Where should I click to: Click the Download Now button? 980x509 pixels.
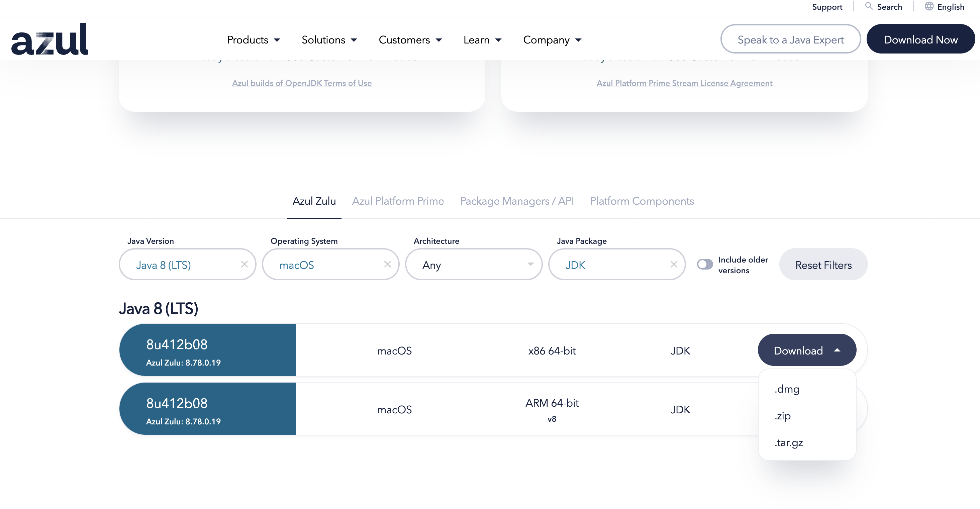(920, 39)
